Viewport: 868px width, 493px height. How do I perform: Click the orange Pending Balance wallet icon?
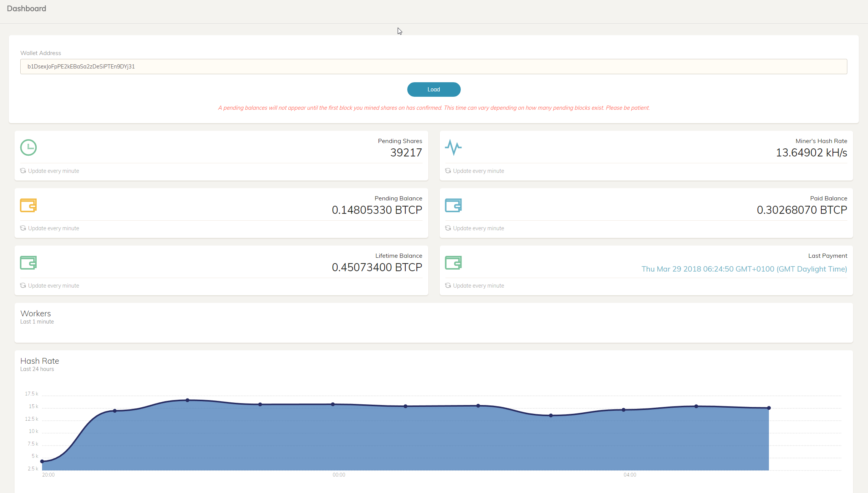pos(28,205)
